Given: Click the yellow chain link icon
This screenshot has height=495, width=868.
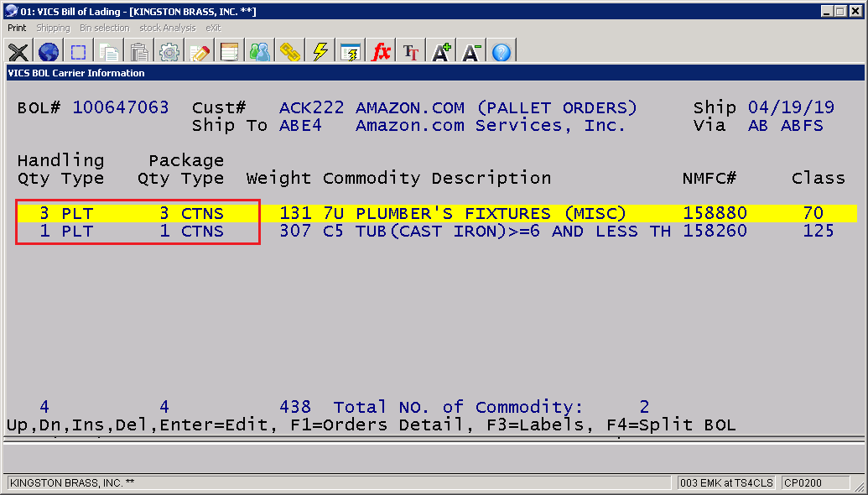Looking at the screenshot, I should (289, 52).
